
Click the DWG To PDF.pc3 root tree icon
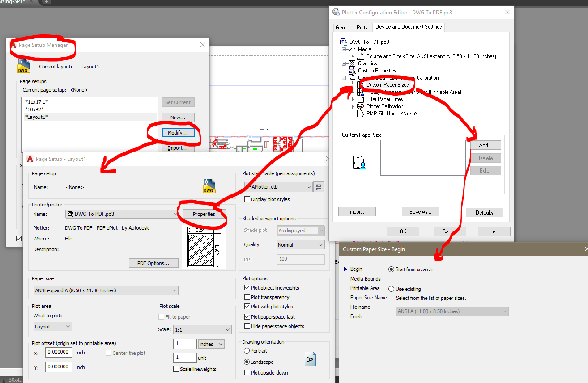tap(344, 42)
